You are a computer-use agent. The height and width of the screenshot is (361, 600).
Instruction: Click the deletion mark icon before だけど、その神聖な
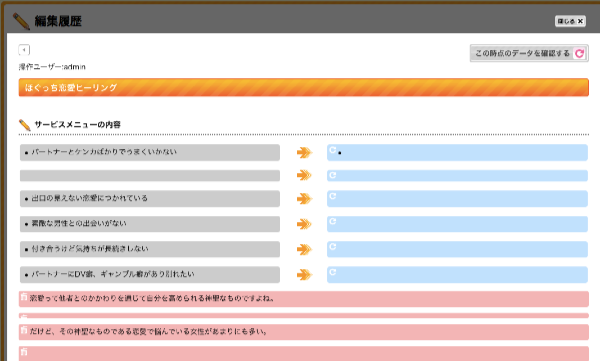tap(24, 330)
